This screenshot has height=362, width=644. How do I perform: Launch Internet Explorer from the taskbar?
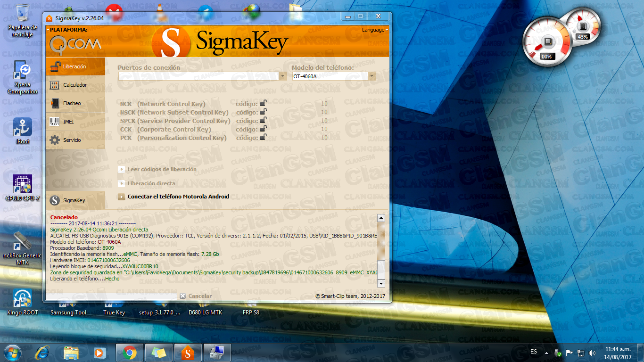(x=42, y=353)
